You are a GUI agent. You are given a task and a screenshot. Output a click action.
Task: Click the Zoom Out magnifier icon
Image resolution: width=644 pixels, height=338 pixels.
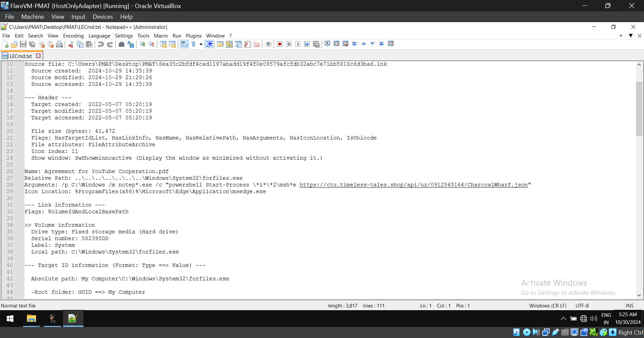pyautogui.click(x=152, y=44)
